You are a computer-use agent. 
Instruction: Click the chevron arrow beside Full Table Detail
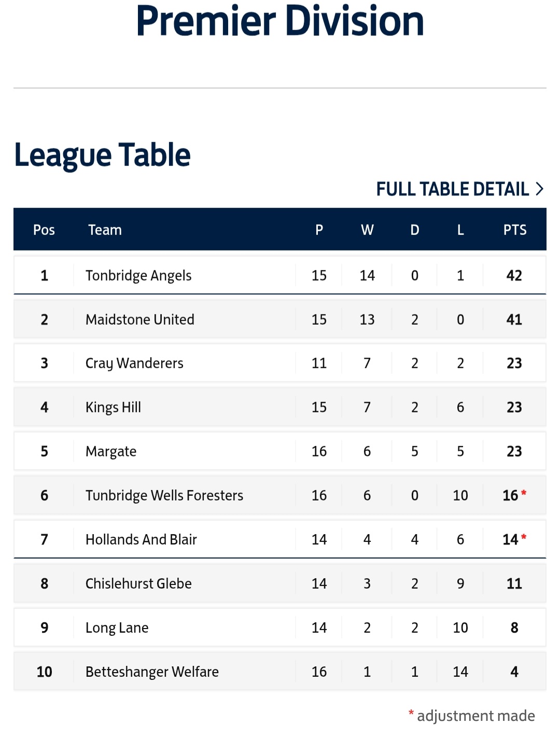click(540, 189)
